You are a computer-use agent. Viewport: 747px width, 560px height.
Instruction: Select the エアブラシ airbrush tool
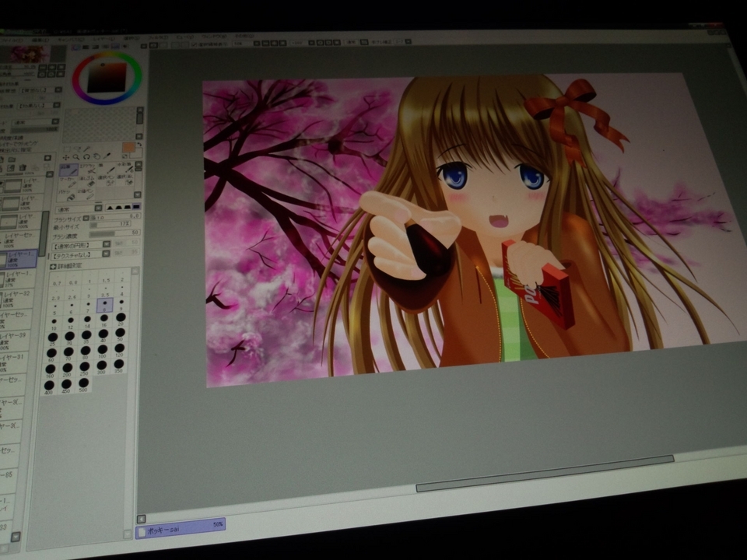tap(88, 169)
